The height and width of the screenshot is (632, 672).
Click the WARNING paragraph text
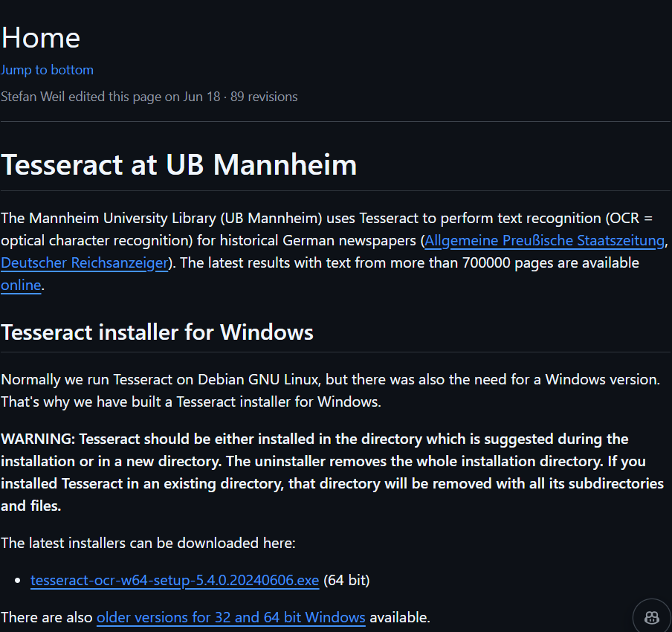tap(332, 472)
